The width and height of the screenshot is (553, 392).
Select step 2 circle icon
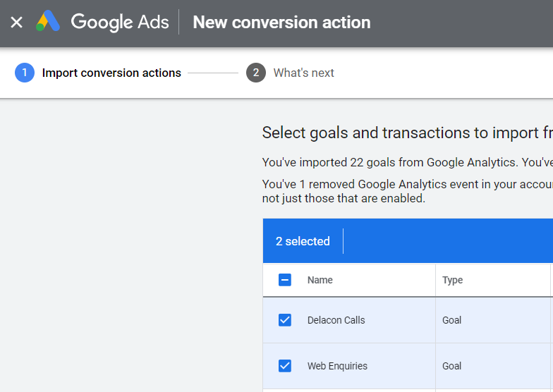[x=256, y=73]
